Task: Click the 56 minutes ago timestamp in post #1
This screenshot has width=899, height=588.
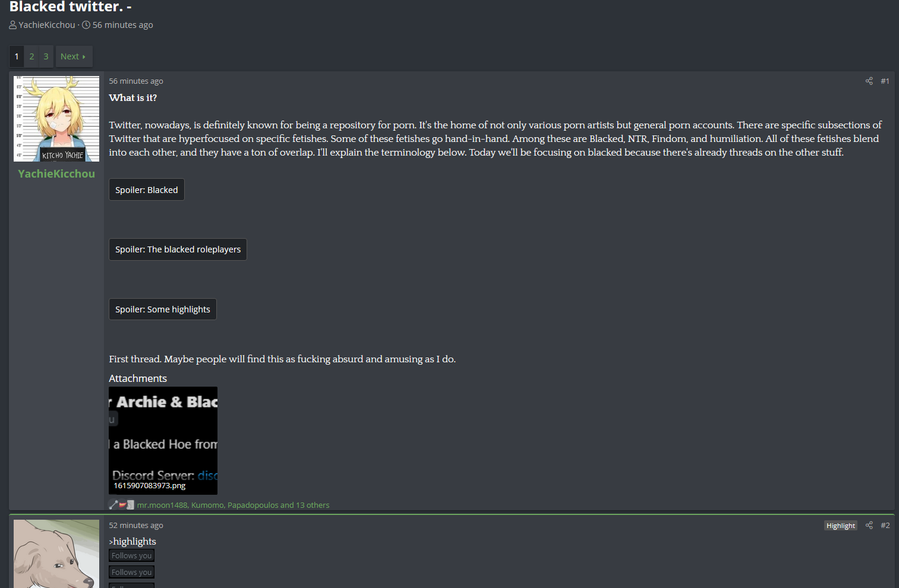Action: pyautogui.click(x=136, y=81)
